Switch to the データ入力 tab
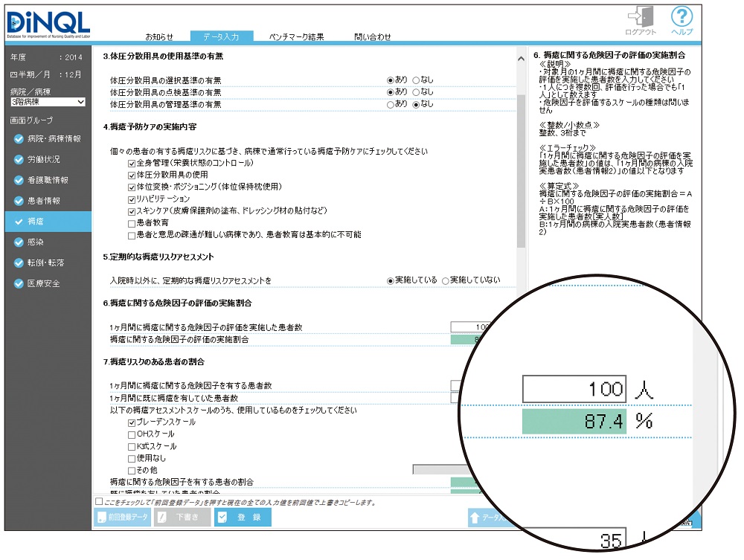The width and height of the screenshot is (744, 560). (x=221, y=36)
